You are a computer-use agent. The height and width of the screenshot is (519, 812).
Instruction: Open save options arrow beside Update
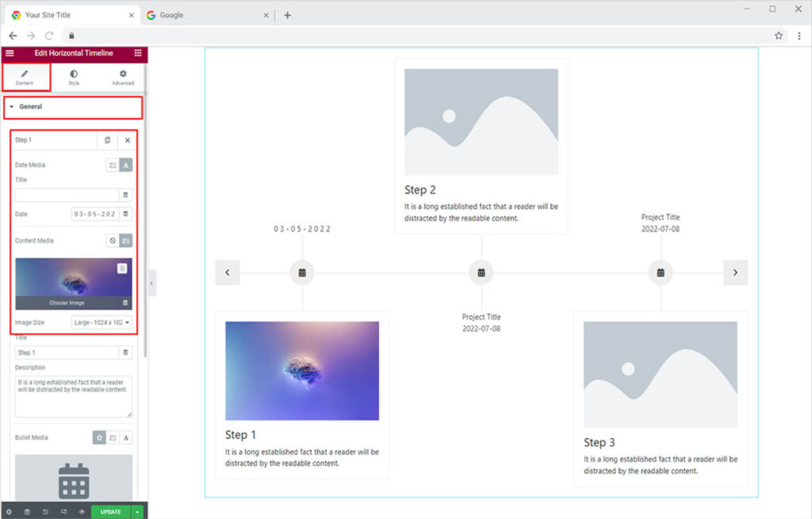pyautogui.click(x=138, y=512)
